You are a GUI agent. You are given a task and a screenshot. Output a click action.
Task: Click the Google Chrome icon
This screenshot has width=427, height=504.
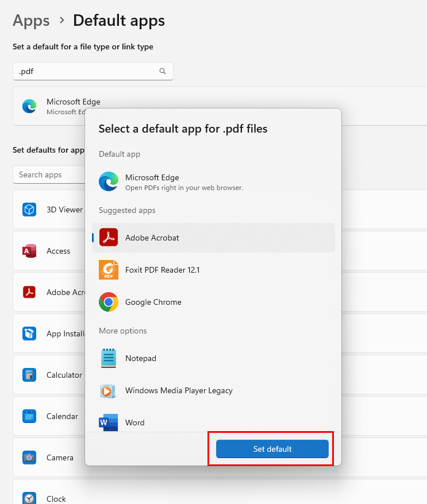[109, 302]
